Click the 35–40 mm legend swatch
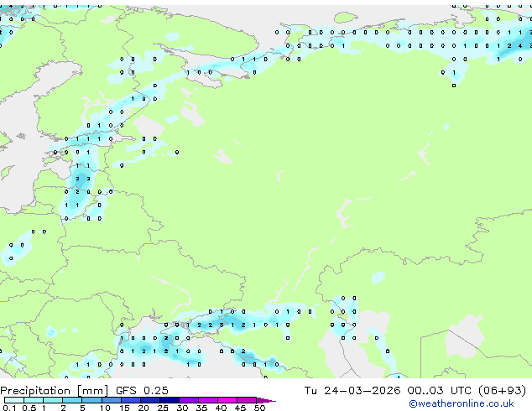The width and height of the screenshot is (532, 411). [x=207, y=400]
